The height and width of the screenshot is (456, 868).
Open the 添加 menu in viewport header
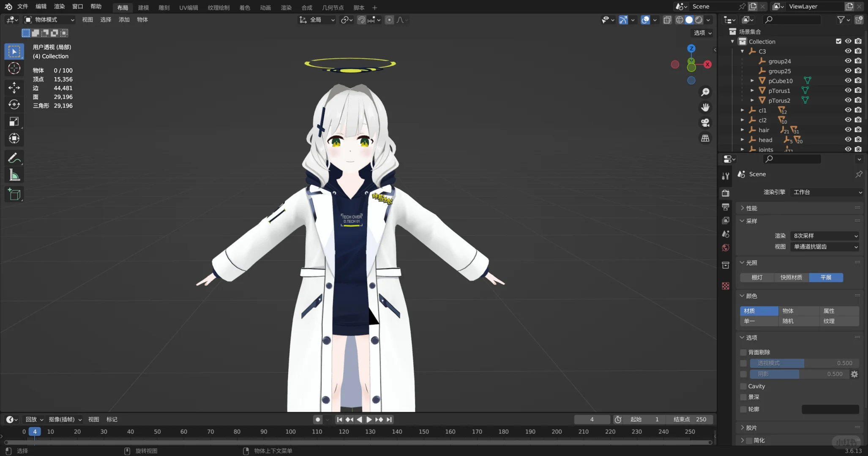pyautogui.click(x=124, y=20)
